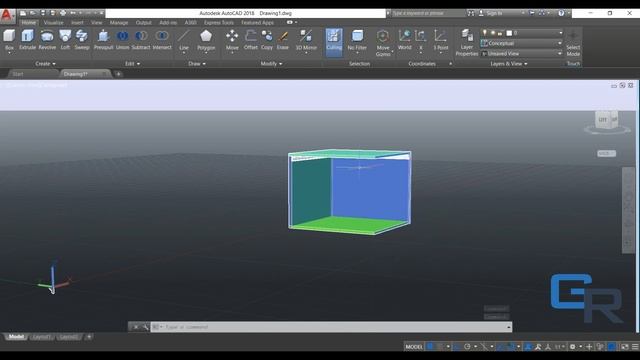
Task: Add new drawing tab with plus
Action: pyautogui.click(x=118, y=74)
